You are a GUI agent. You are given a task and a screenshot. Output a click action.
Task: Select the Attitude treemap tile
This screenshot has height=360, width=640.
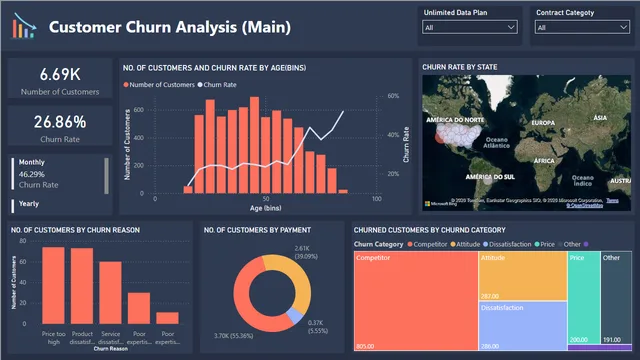tap(523, 276)
